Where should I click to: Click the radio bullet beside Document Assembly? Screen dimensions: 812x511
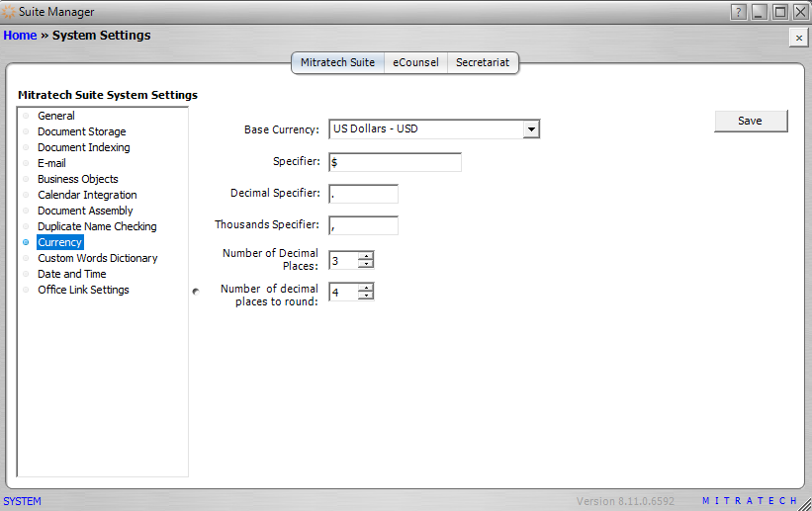click(x=26, y=211)
